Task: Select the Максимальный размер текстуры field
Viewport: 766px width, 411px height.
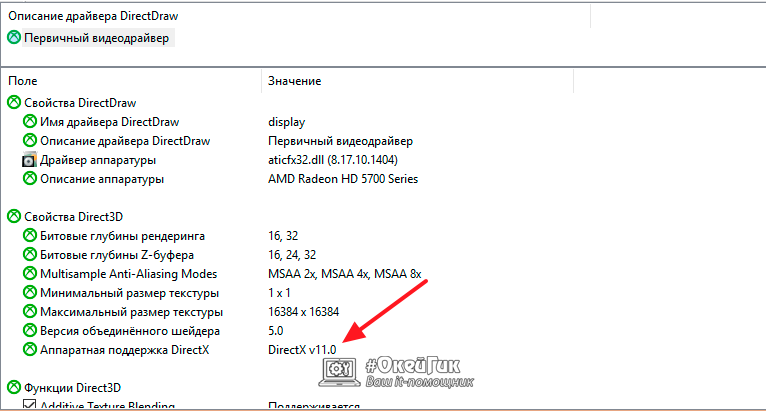Action: (131, 312)
